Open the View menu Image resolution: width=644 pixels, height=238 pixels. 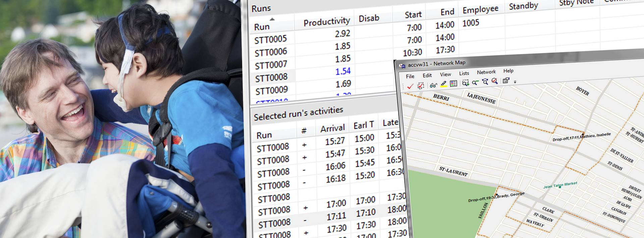(445, 74)
